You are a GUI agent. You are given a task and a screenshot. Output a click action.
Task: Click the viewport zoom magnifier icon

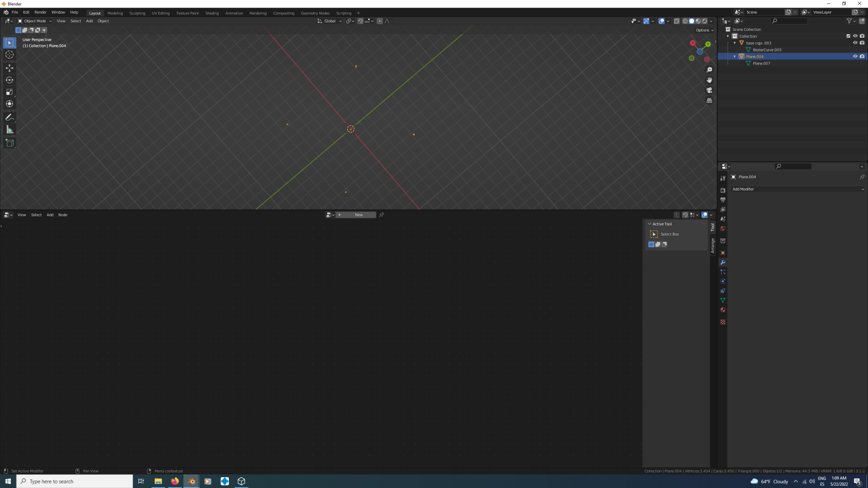[x=709, y=70]
